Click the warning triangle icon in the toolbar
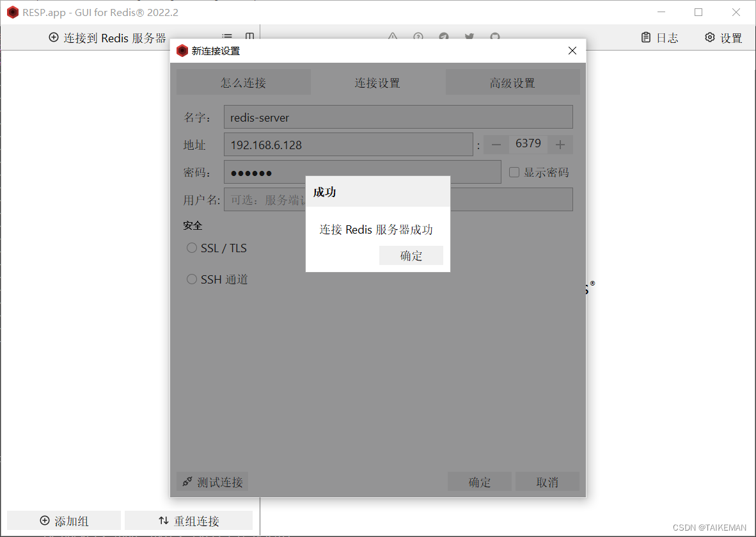Viewport: 756px width, 537px height. 393,36
